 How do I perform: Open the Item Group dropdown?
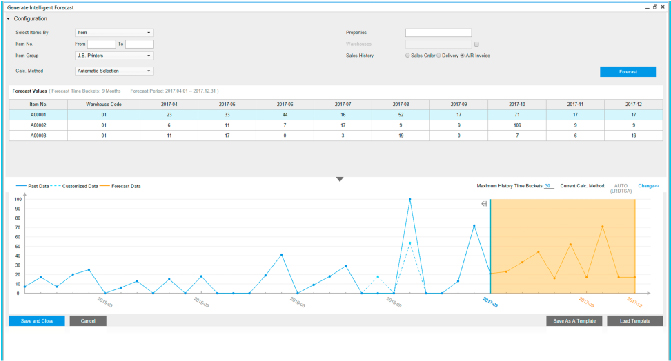pyautogui.click(x=114, y=56)
